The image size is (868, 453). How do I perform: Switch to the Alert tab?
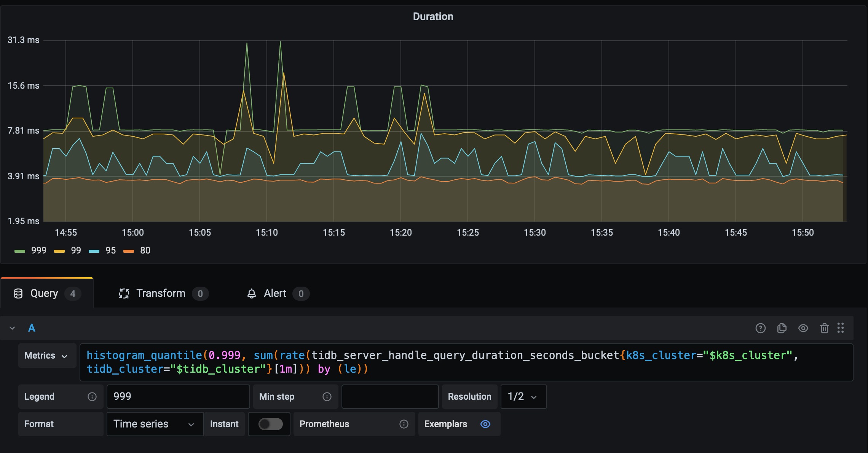(x=275, y=293)
